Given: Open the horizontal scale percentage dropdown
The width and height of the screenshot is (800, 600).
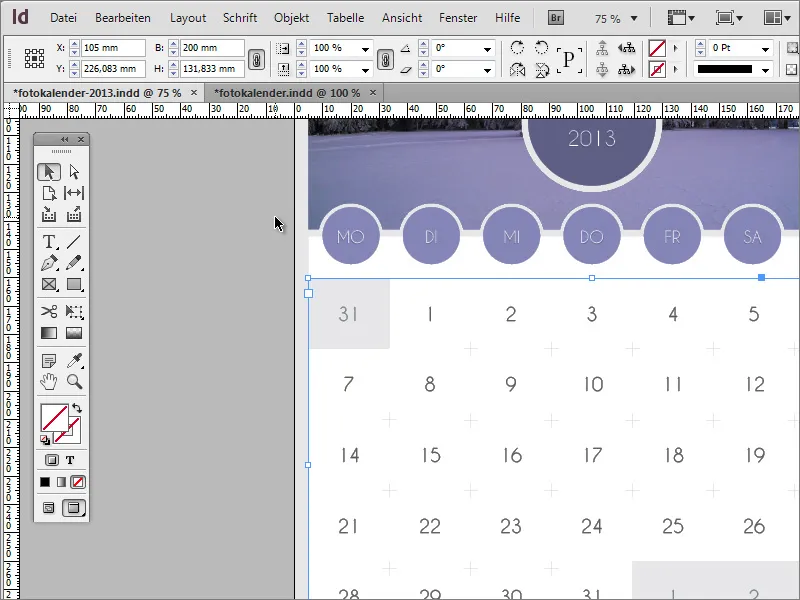Looking at the screenshot, I should point(365,49).
